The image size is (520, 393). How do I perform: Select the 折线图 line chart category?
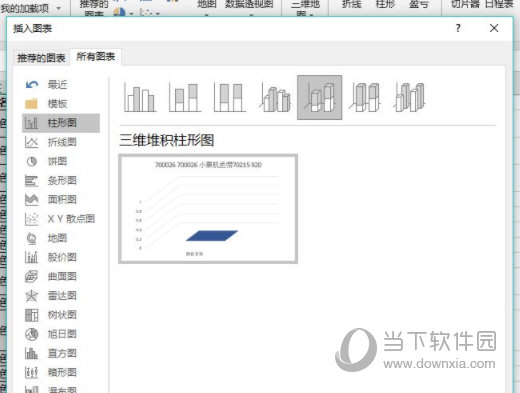pos(61,142)
